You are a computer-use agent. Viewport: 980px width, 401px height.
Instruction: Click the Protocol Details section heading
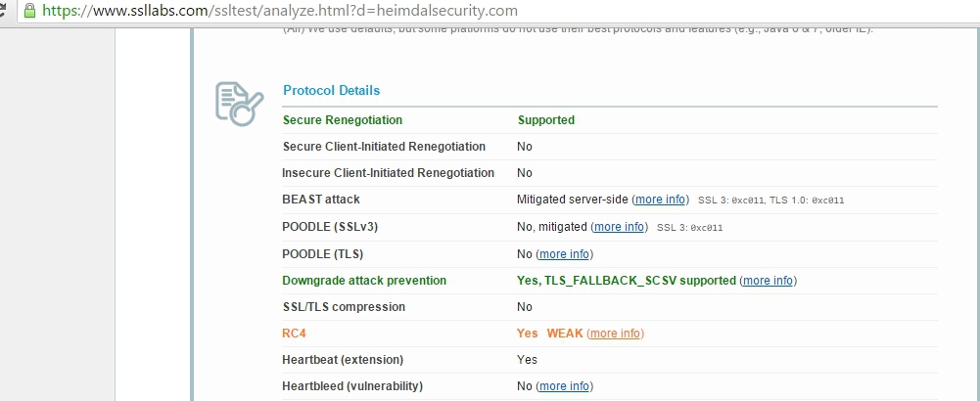pyautogui.click(x=331, y=91)
